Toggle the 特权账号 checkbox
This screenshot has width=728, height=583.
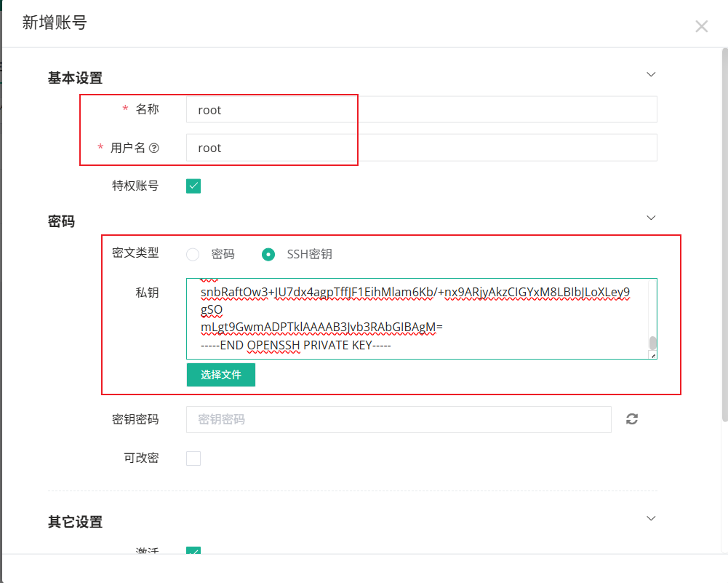(193, 186)
